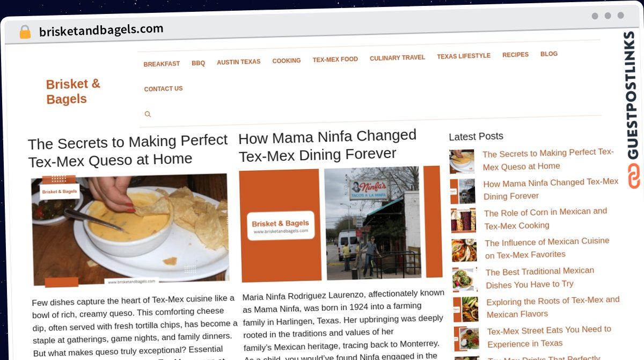Click the Role of Corn post thumbnail
Viewport: 644px width, 360px height.
[464, 220]
